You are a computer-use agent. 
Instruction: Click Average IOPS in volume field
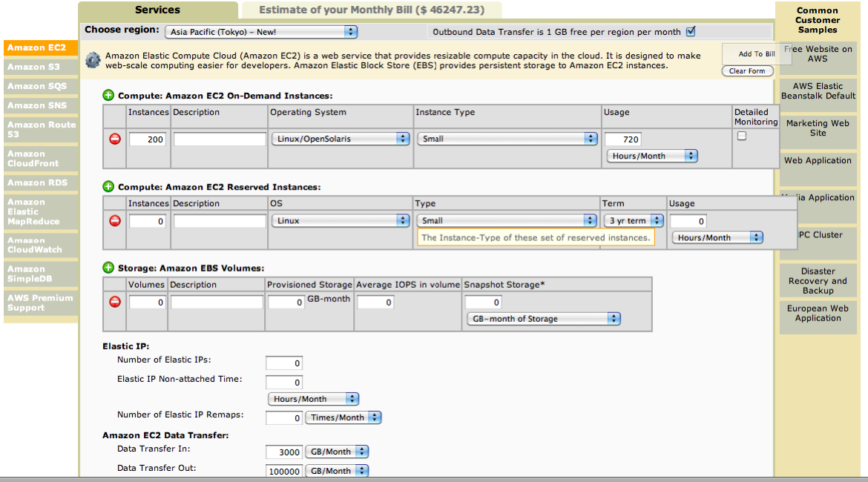(x=375, y=302)
